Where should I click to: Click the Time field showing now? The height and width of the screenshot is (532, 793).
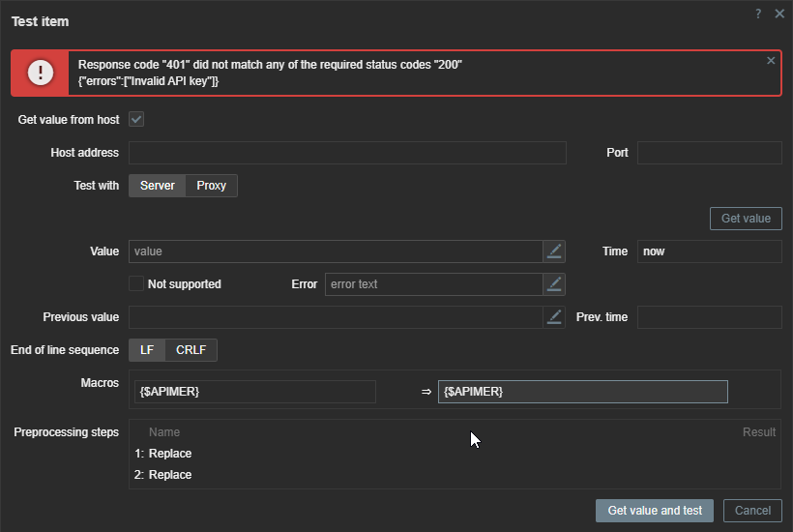pyautogui.click(x=709, y=251)
